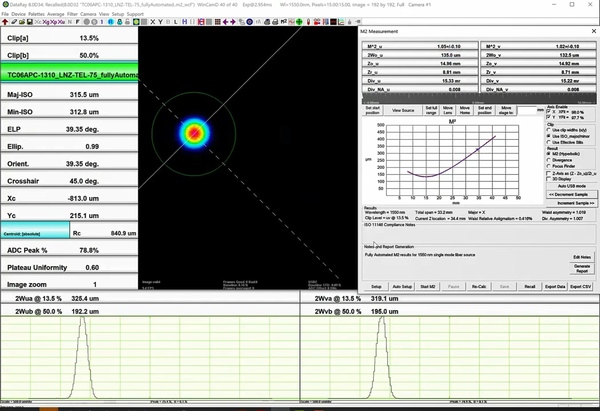Click the Move stage to input field

point(526,110)
